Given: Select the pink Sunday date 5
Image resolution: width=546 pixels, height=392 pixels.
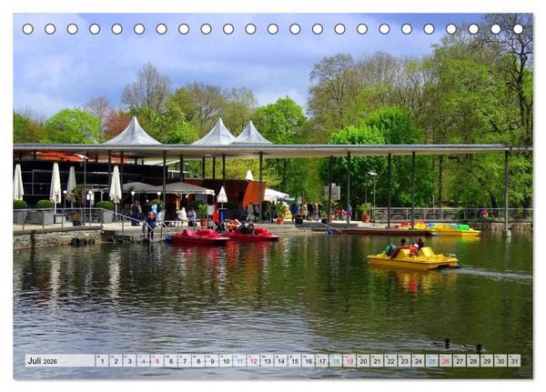Looking at the screenshot, I should 157,361.
